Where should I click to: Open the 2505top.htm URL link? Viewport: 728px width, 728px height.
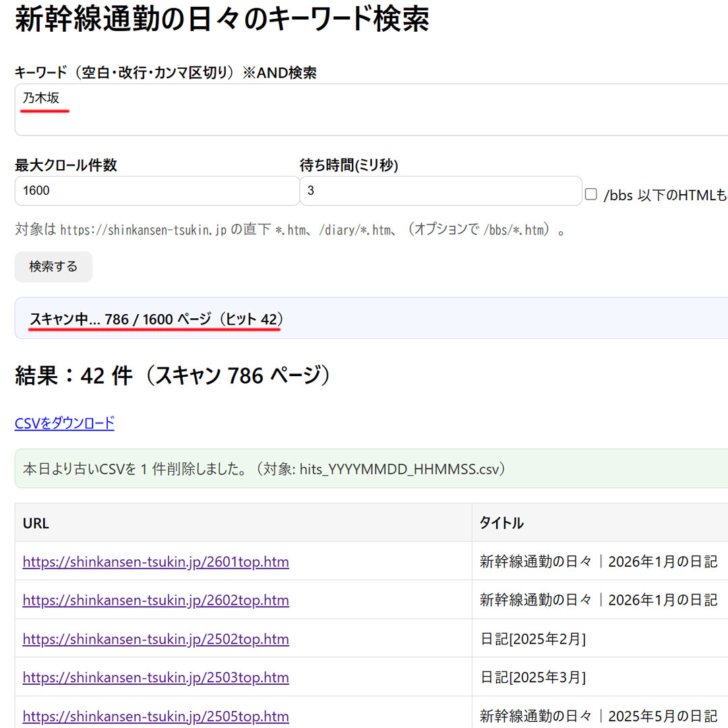[156, 716]
